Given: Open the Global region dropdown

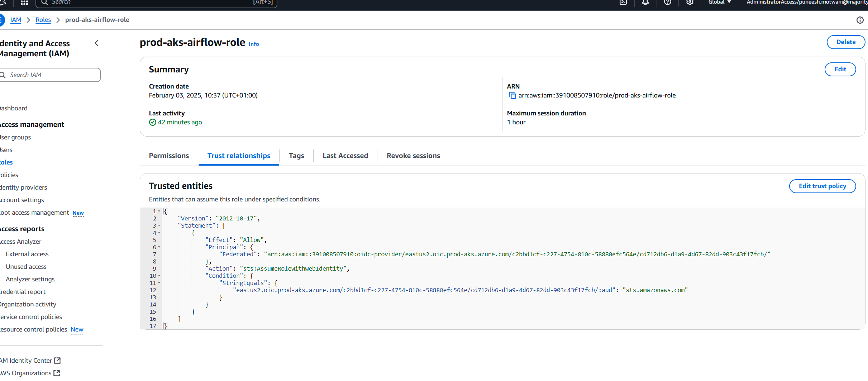Looking at the screenshot, I should click(719, 3).
